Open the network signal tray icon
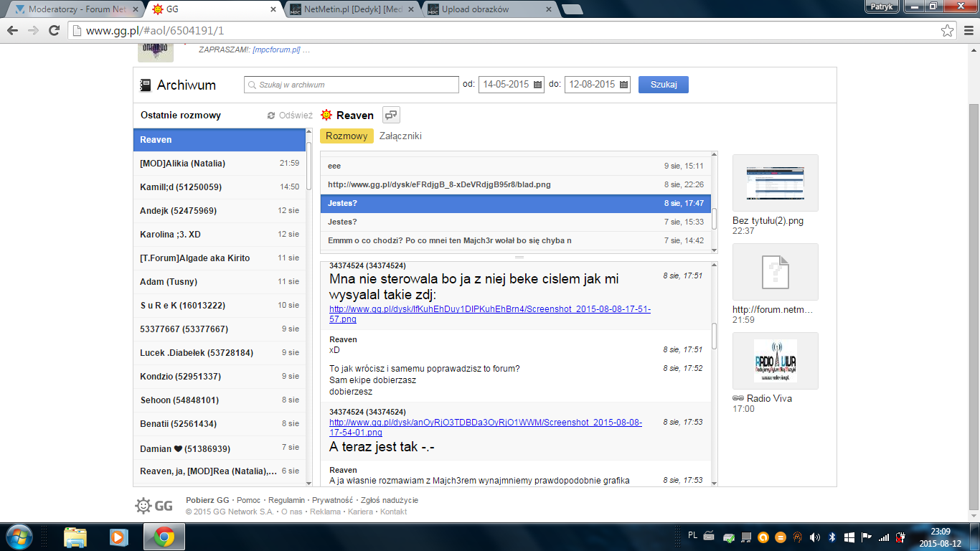The width and height of the screenshot is (980, 551). (883, 537)
